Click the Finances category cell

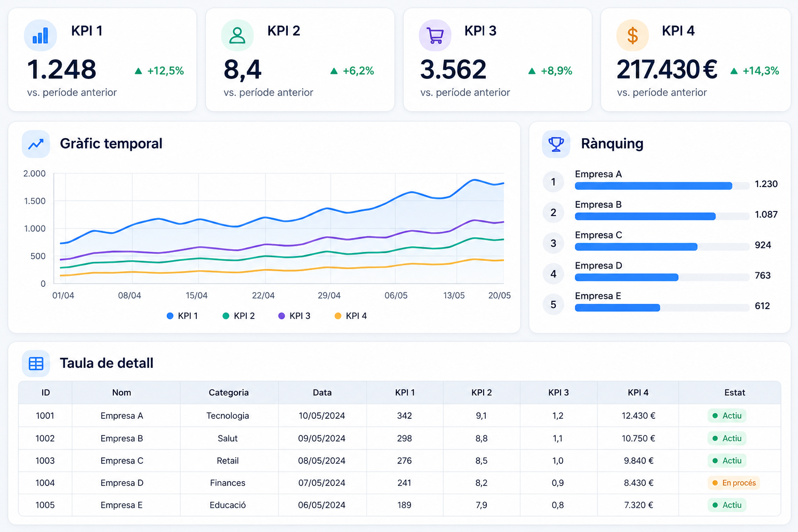pos(228,483)
